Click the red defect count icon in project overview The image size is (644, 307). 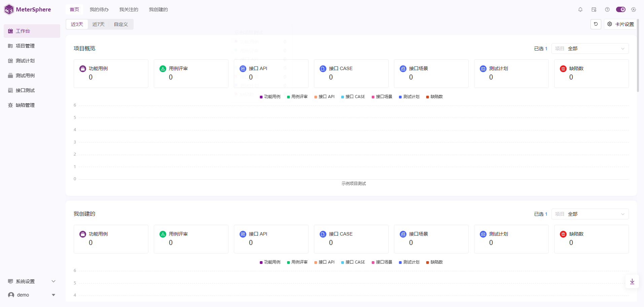coord(563,69)
